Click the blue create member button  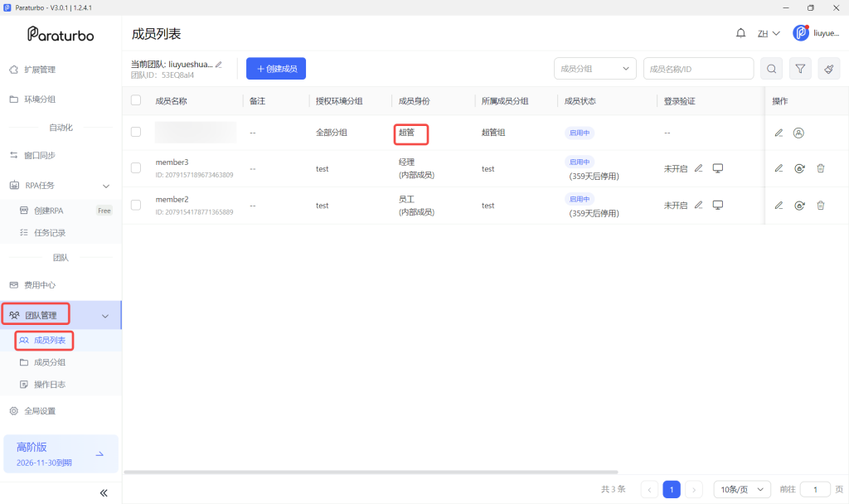click(276, 69)
